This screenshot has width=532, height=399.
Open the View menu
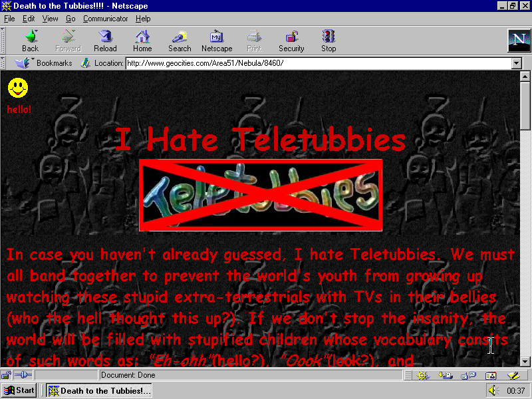(51, 19)
